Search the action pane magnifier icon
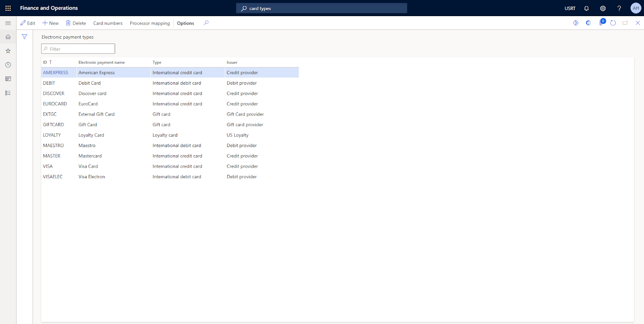Screen dimensions: 644x324 (x=206, y=23)
